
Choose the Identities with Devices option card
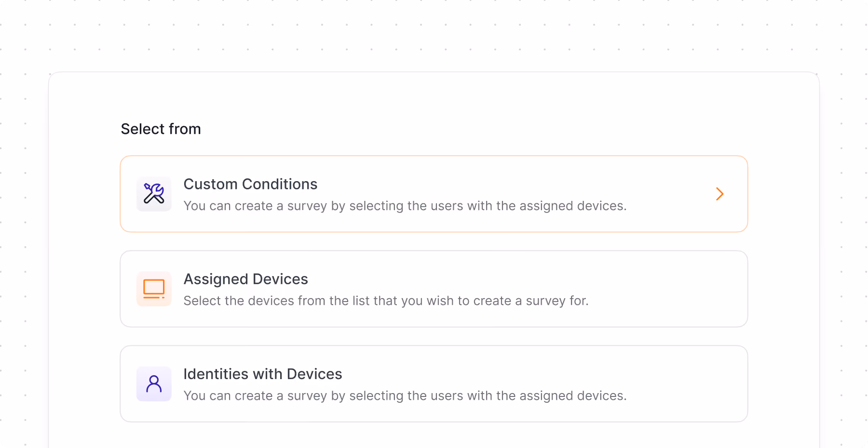coord(434,383)
